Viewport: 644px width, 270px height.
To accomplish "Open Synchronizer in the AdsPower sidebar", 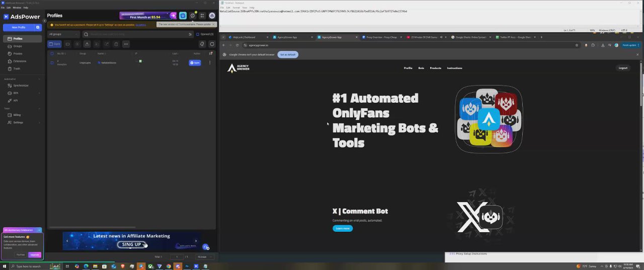I will (22, 86).
